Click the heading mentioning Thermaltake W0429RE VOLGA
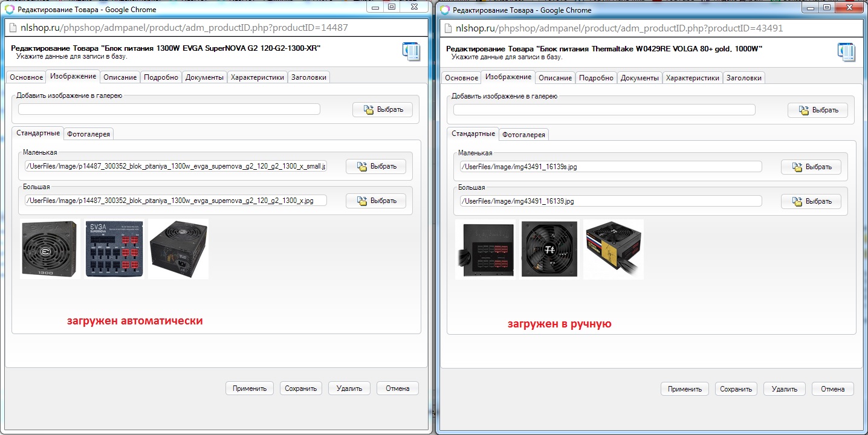This screenshot has height=435, width=868. [604, 48]
